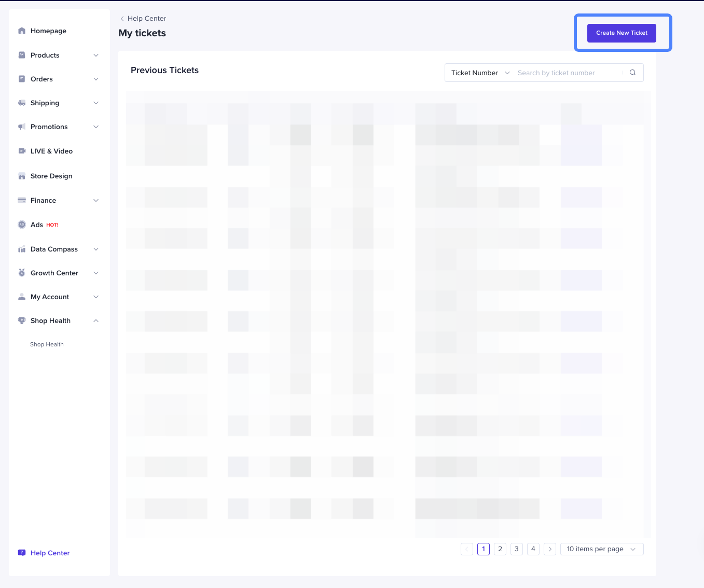Click the ticket number search field
This screenshot has width=704, height=588.
pos(568,73)
